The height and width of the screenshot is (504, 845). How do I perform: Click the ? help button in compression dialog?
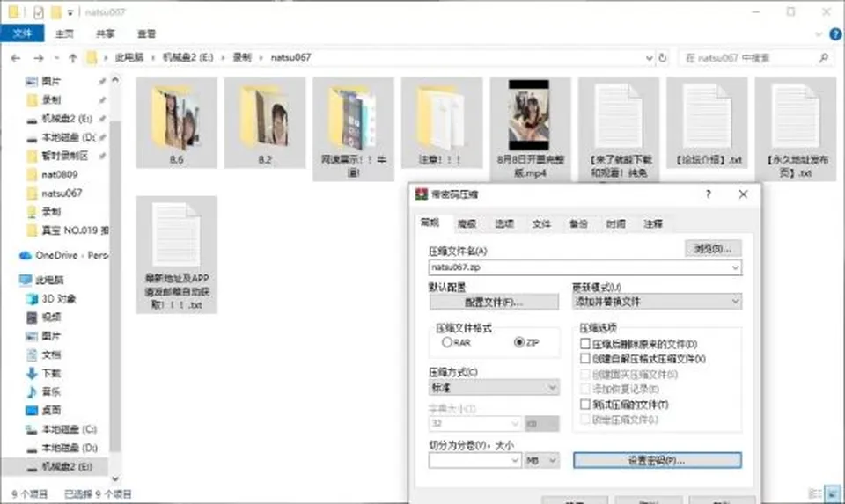coord(708,194)
